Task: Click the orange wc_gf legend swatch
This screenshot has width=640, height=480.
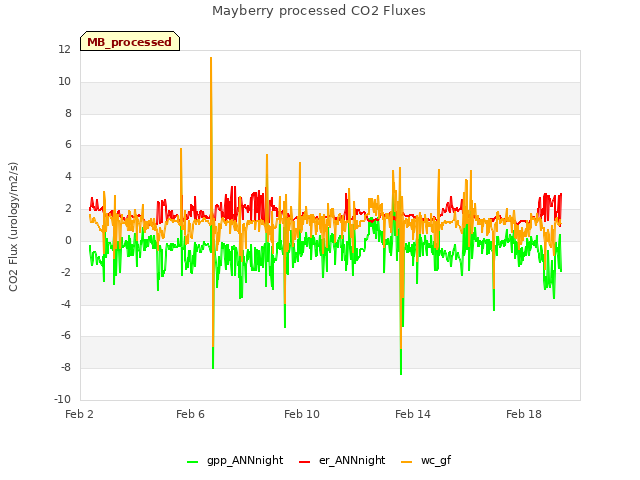Action: point(407,462)
